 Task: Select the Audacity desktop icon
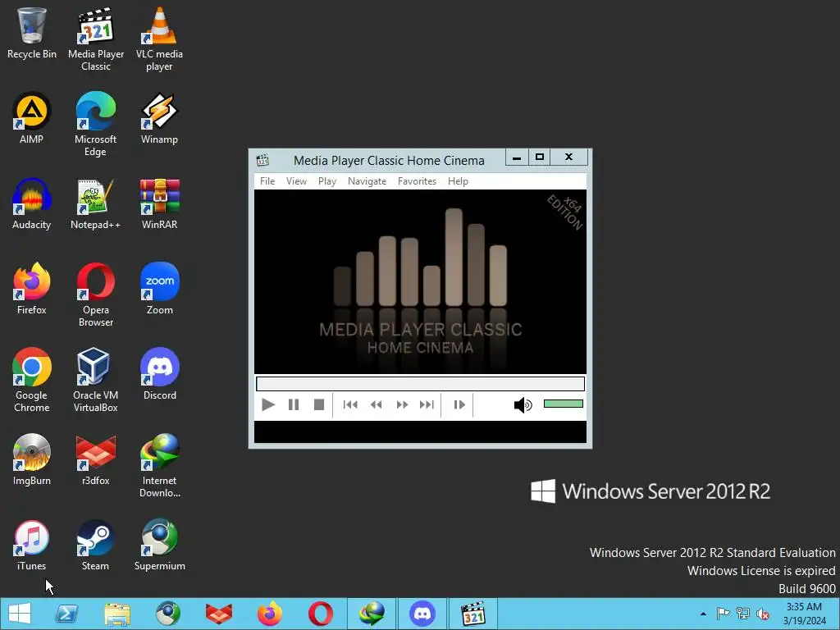pos(32,203)
